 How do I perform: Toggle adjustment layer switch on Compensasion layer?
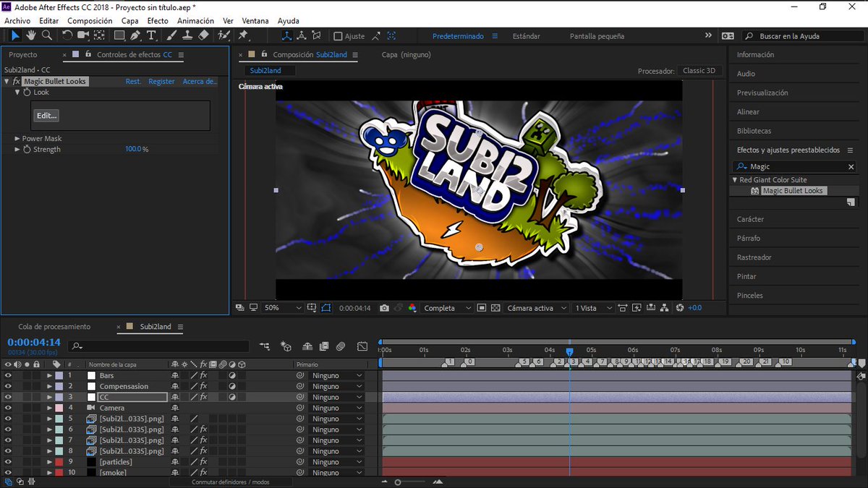(232, 386)
